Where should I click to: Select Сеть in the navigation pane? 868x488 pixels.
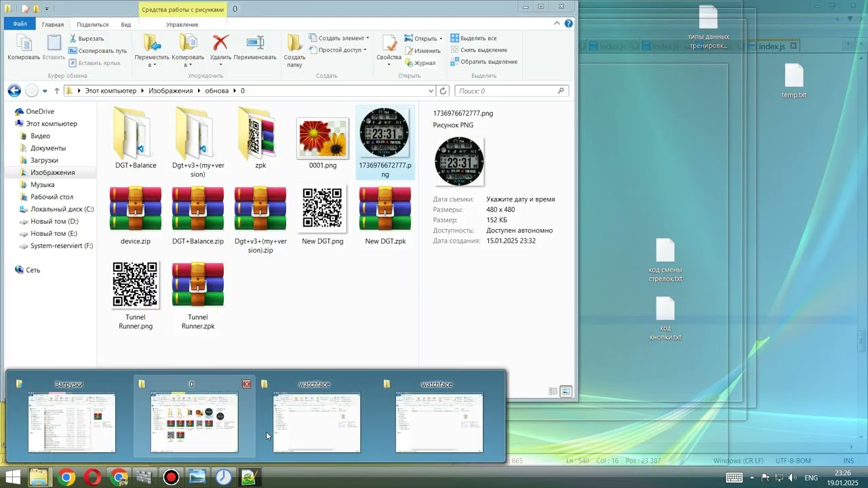pos(33,270)
